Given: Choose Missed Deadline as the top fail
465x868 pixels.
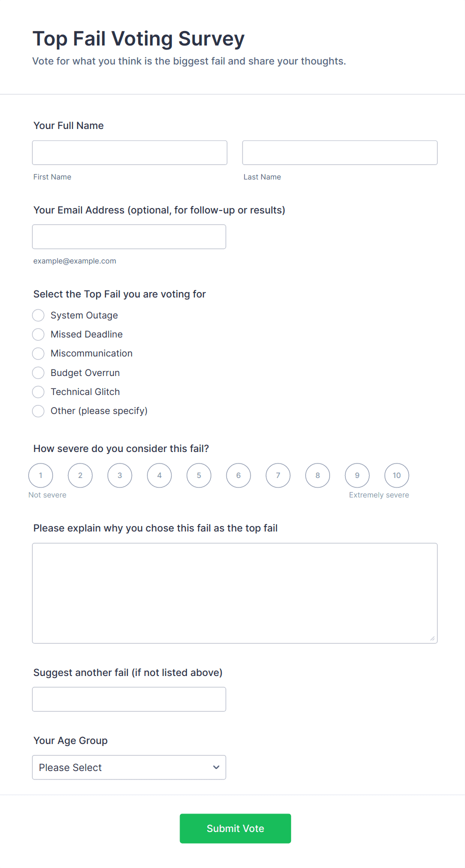Looking at the screenshot, I should pyautogui.click(x=38, y=334).
